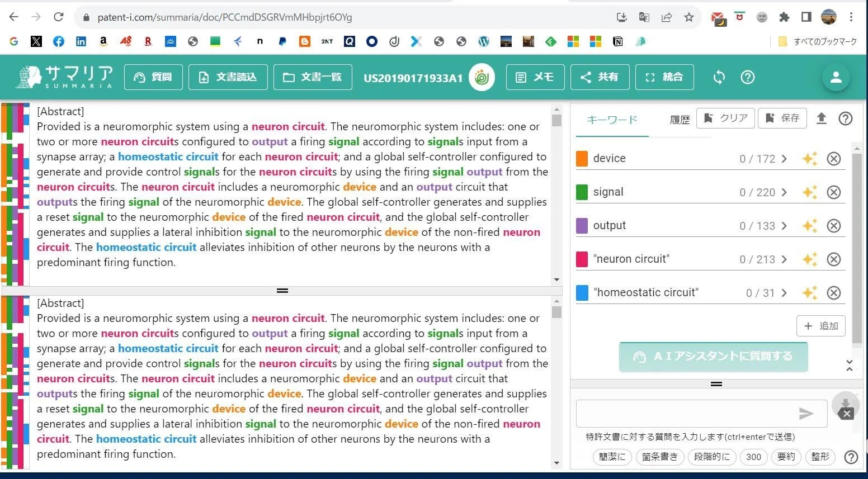Open the browser extensions puzzle icon
The width and height of the screenshot is (868, 479).
coord(784,17)
